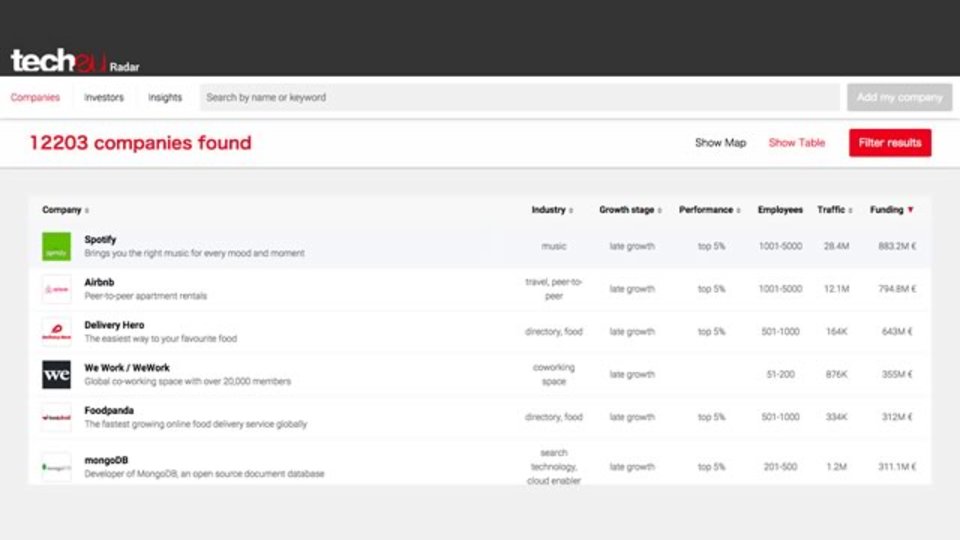Click the 12203 companies found heading
Viewport: 960px width, 540px height.
coord(141,143)
